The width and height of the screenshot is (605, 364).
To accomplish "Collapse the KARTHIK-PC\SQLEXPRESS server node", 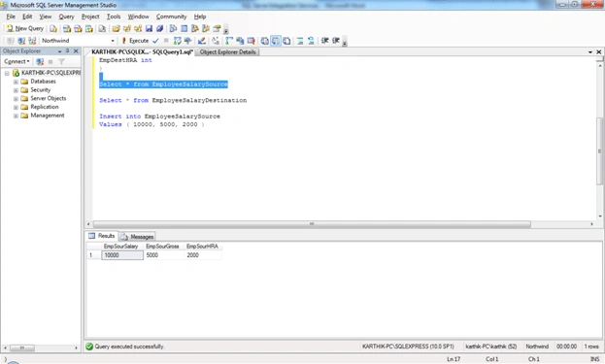I will point(7,73).
